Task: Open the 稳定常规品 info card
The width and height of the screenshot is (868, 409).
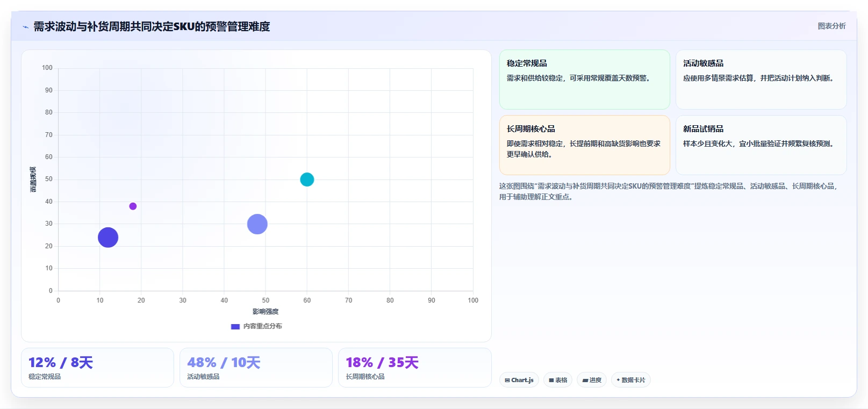Action: pyautogui.click(x=585, y=80)
